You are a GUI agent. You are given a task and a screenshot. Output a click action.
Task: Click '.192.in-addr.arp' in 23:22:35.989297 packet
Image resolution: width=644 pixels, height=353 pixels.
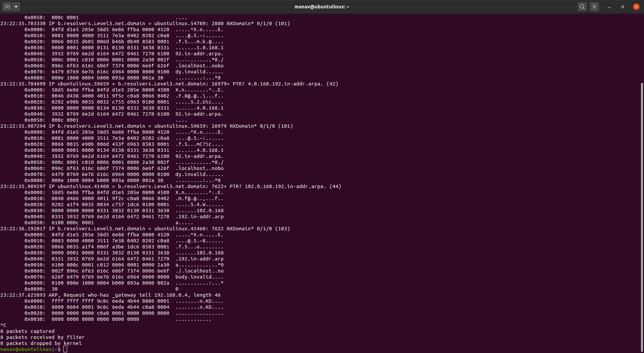(199, 217)
